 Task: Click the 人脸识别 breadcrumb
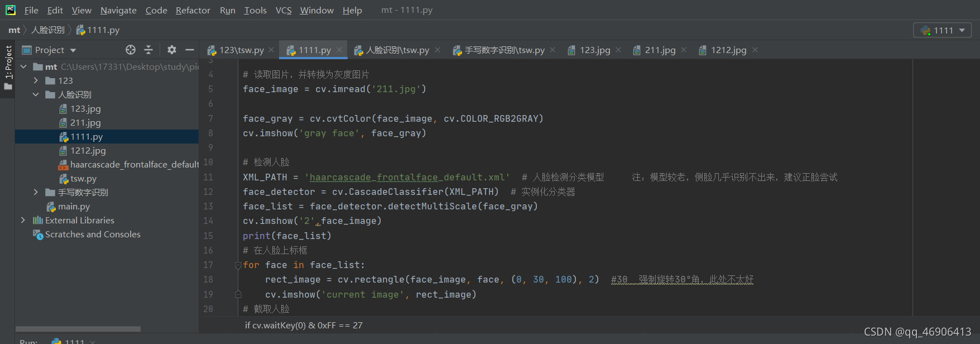(x=48, y=30)
